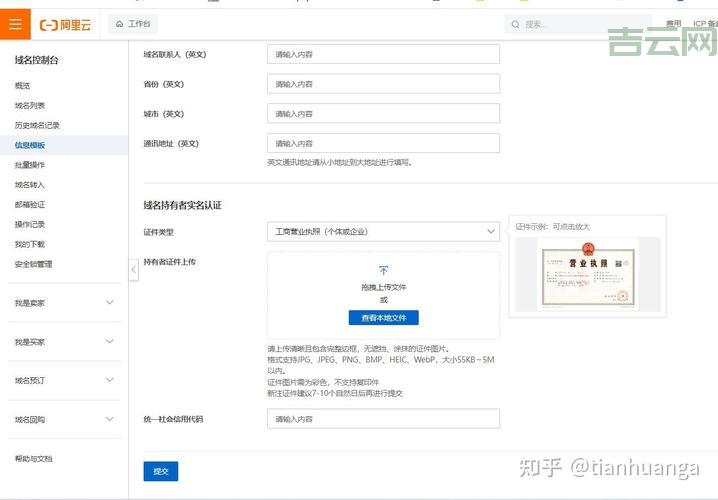The height and width of the screenshot is (500, 718).
Task: Collapse the sidebar with the arrow handle
Action: click(133, 269)
